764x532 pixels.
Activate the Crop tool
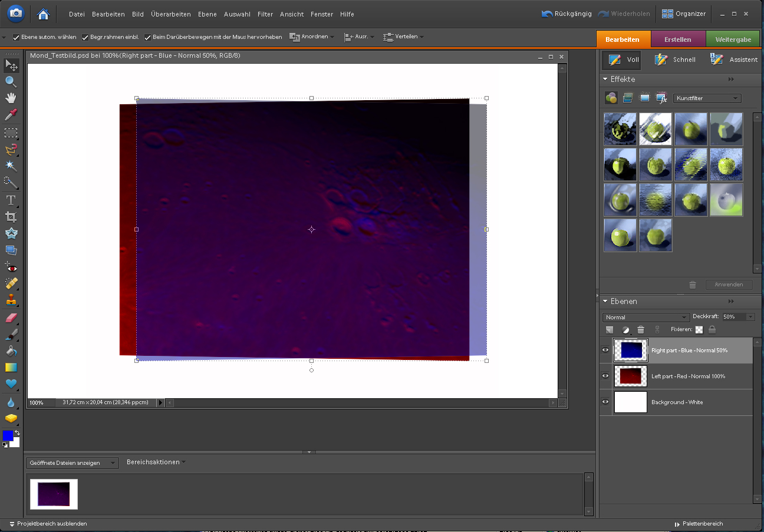[x=11, y=217]
